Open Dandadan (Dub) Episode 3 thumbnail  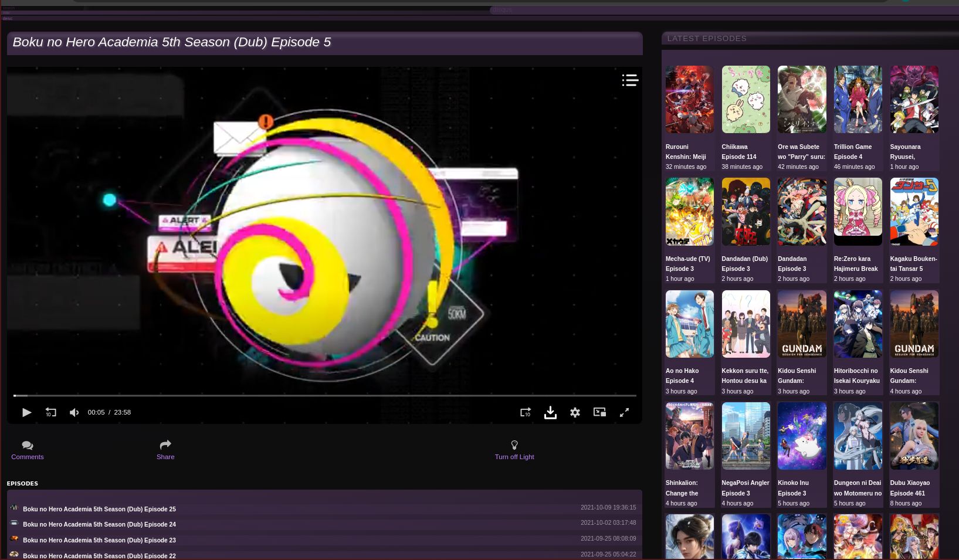pyautogui.click(x=745, y=212)
